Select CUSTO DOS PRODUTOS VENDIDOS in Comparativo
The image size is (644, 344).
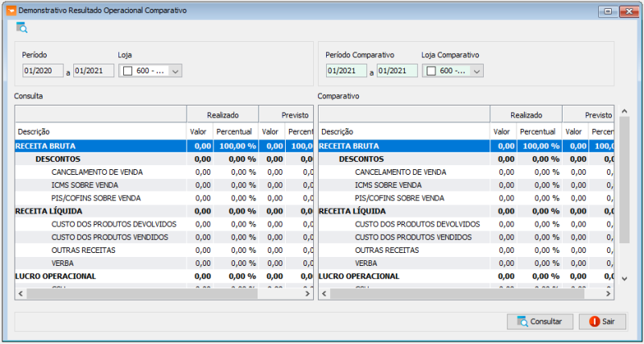point(466,237)
